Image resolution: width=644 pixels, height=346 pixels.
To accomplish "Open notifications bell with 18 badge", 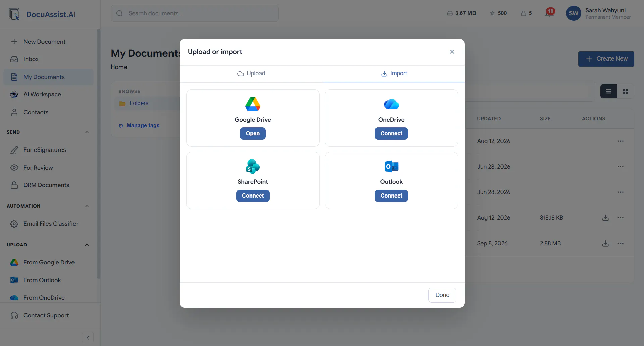I will (549, 13).
